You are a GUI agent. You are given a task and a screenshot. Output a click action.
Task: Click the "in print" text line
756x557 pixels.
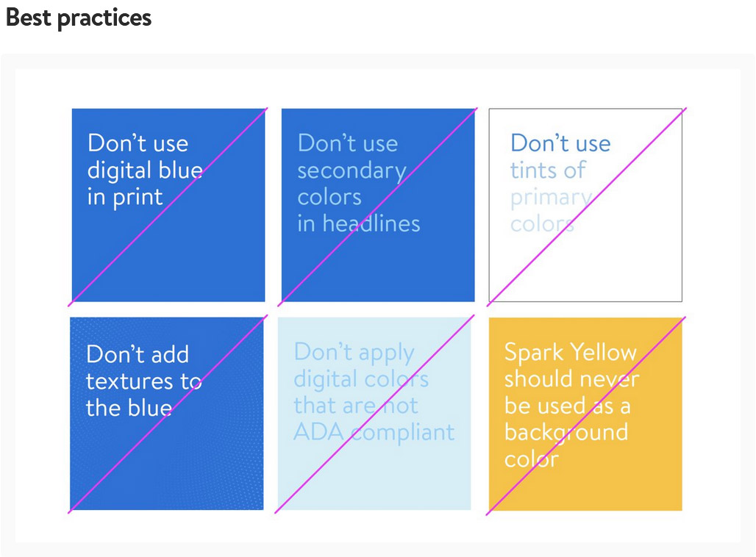[125, 197]
